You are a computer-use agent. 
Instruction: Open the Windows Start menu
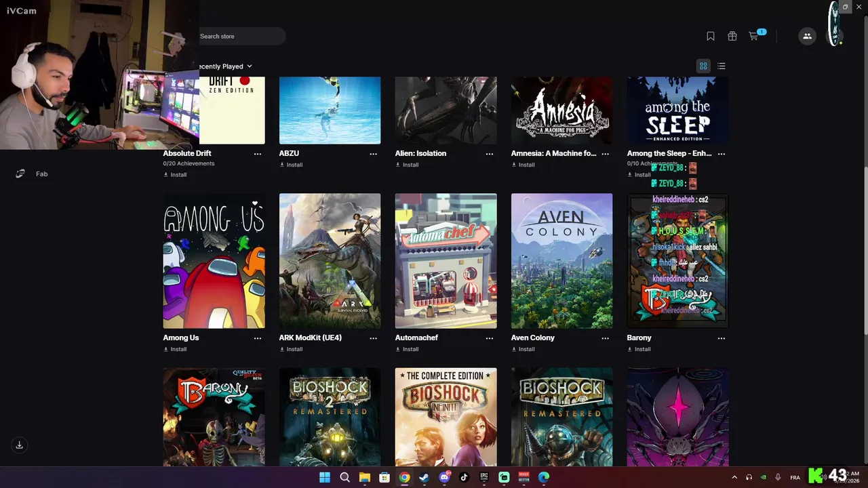pyautogui.click(x=325, y=477)
